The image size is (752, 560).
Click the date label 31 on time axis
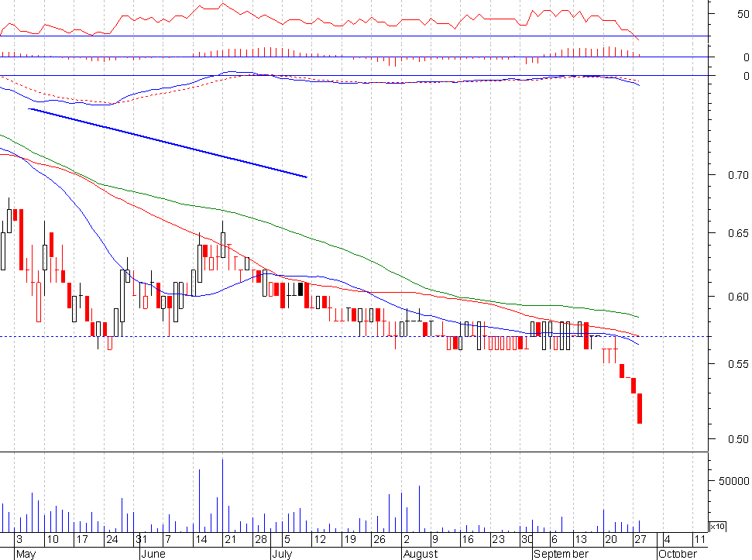tap(142, 539)
